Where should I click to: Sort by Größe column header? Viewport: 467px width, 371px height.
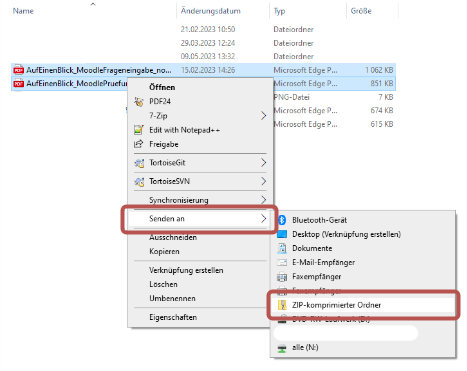point(361,11)
